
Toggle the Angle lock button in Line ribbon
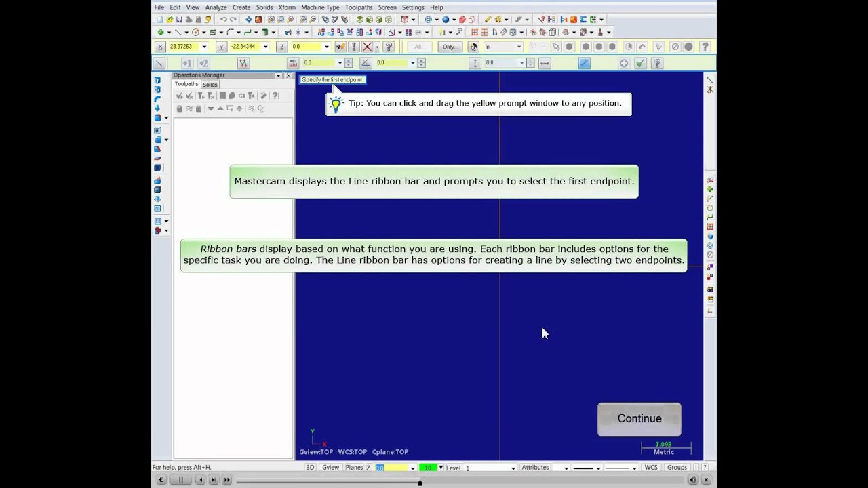(x=366, y=63)
